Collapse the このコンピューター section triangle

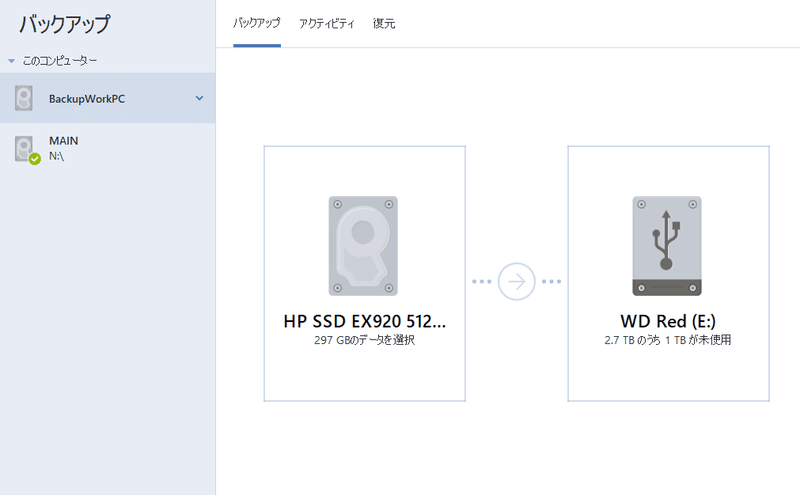tap(11, 61)
